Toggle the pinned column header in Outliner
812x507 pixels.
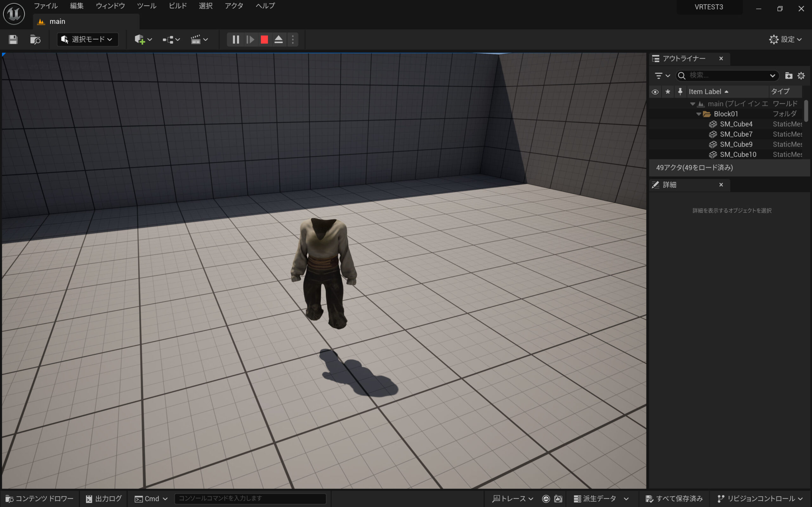click(680, 92)
